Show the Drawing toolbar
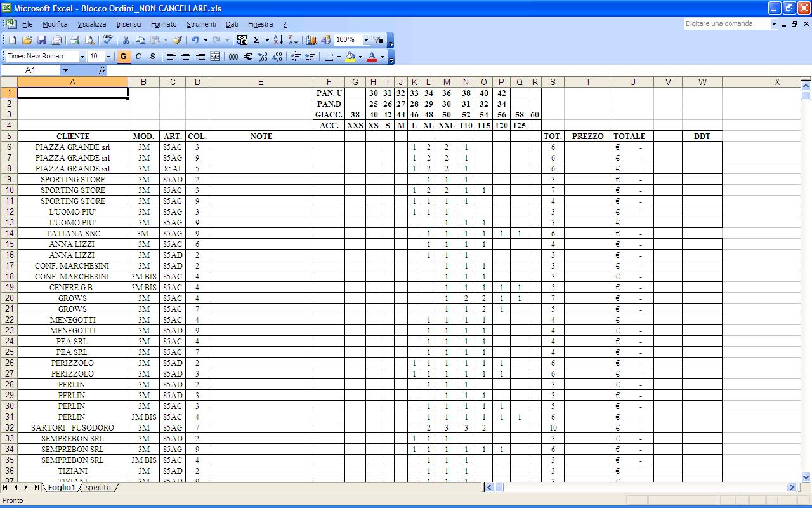Image resolution: width=812 pixels, height=508 pixels. pos(326,40)
